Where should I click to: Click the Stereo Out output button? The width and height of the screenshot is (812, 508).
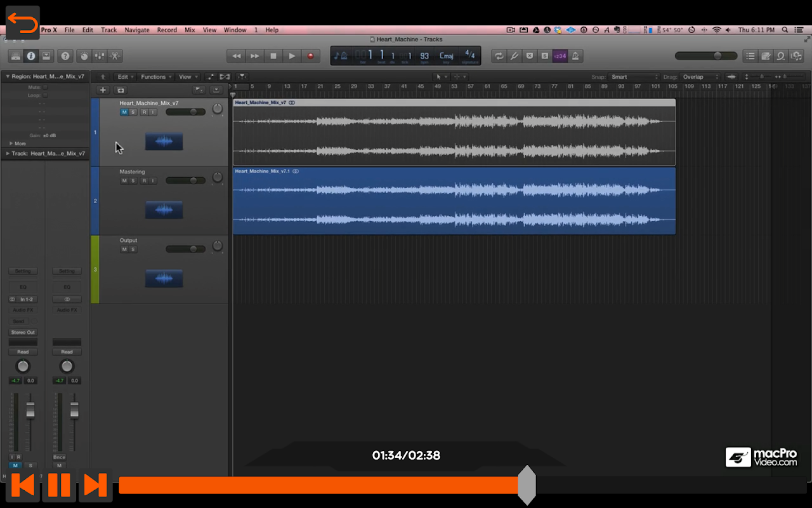point(23,332)
